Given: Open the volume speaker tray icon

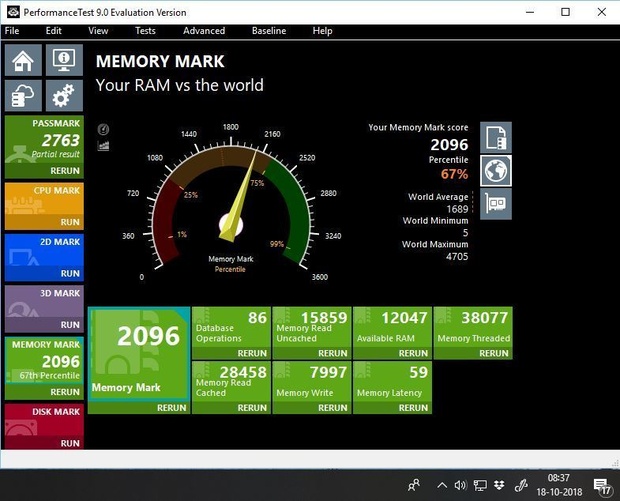Looking at the screenshot, I should tap(460, 485).
